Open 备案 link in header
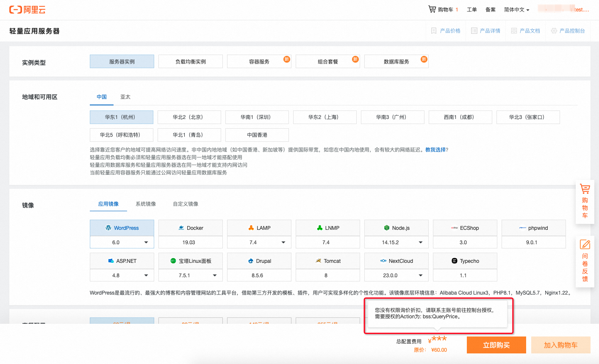 click(x=491, y=10)
